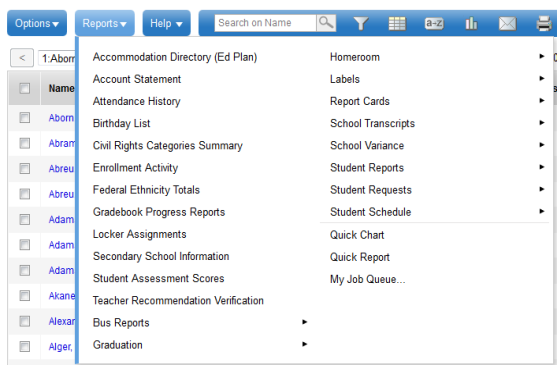Click the envelope email icon
The height and width of the screenshot is (365, 557).
pyautogui.click(x=507, y=24)
